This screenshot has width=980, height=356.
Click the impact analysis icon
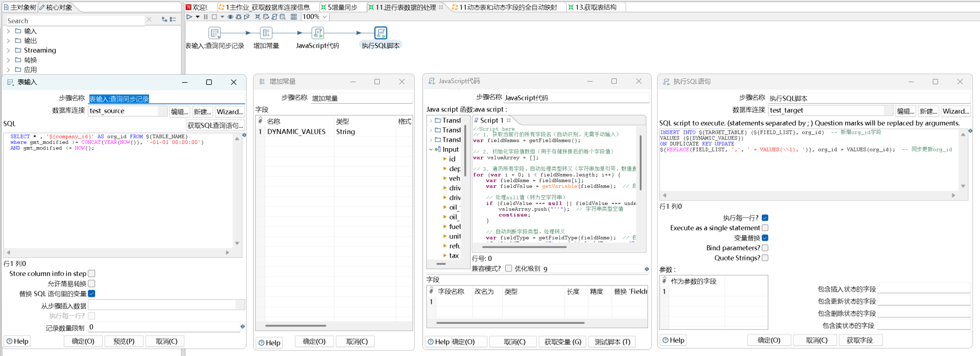tap(266, 17)
